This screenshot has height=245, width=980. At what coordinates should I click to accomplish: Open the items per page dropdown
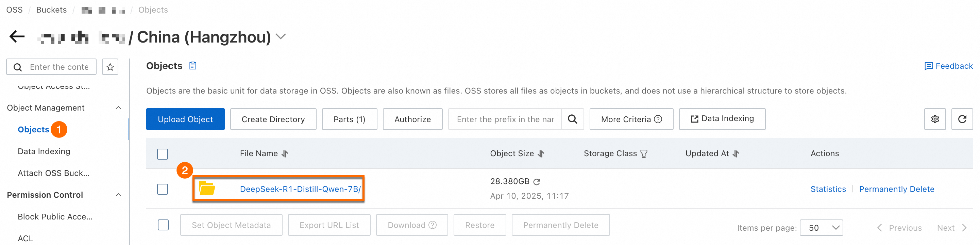click(821, 228)
